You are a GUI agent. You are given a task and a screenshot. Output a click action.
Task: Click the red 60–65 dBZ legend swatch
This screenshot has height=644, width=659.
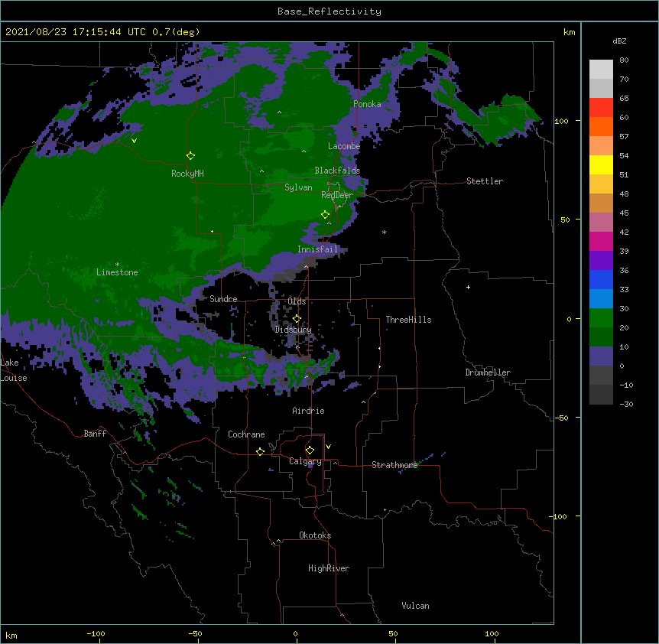point(601,108)
